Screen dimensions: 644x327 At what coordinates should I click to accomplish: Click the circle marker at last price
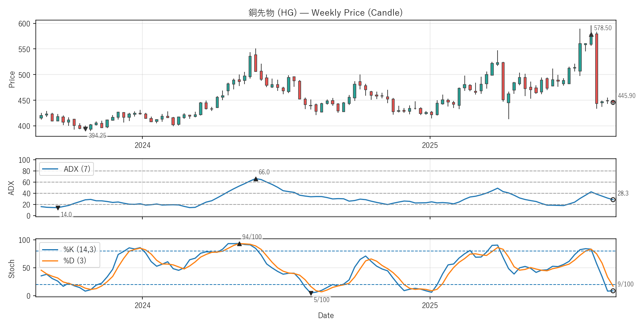click(x=613, y=102)
